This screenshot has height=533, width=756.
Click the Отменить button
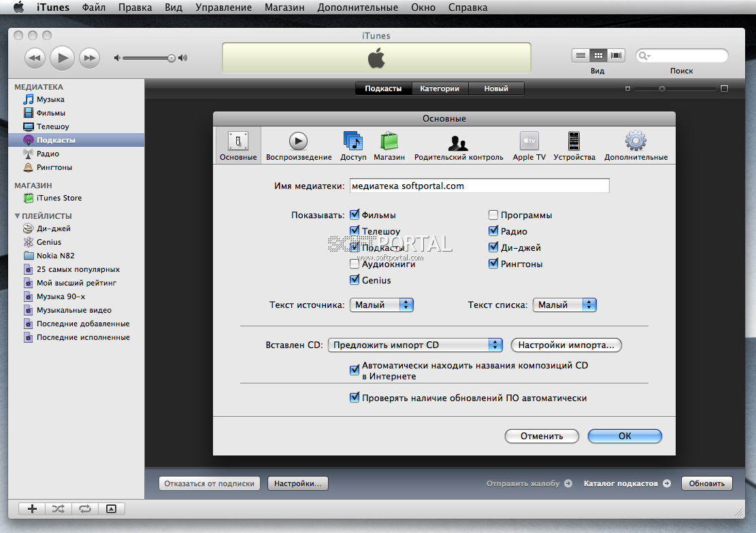542,436
